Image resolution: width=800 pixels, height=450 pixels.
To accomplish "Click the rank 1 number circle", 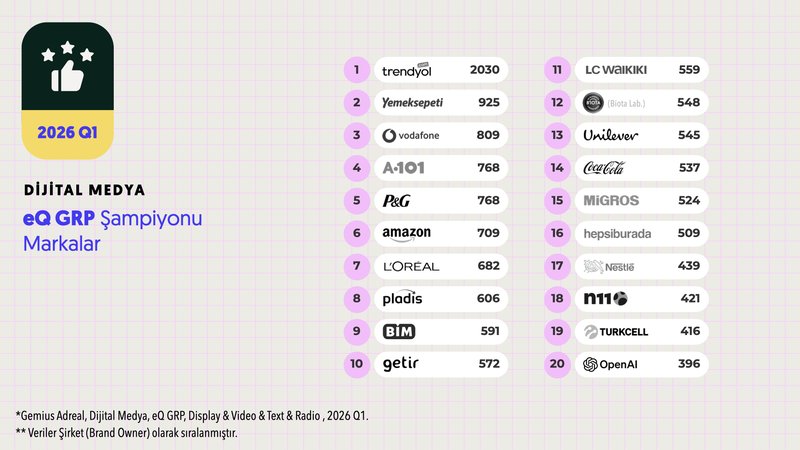I will point(356,70).
